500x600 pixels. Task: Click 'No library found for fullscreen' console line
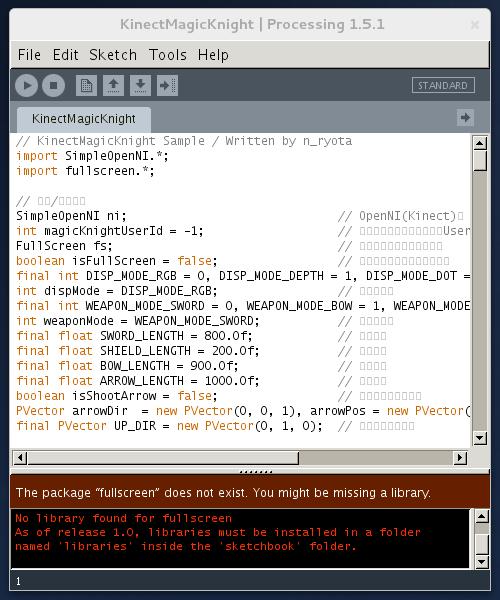point(124,518)
